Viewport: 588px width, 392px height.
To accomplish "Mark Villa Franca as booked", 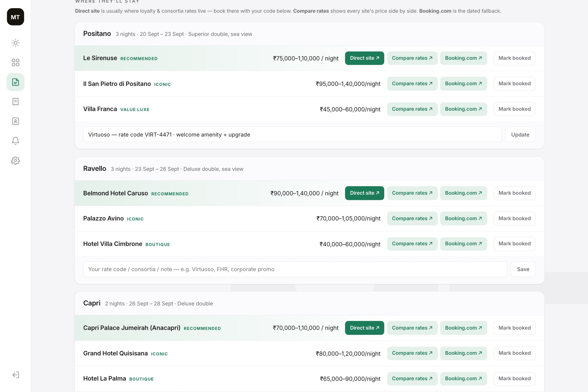I will [514, 109].
